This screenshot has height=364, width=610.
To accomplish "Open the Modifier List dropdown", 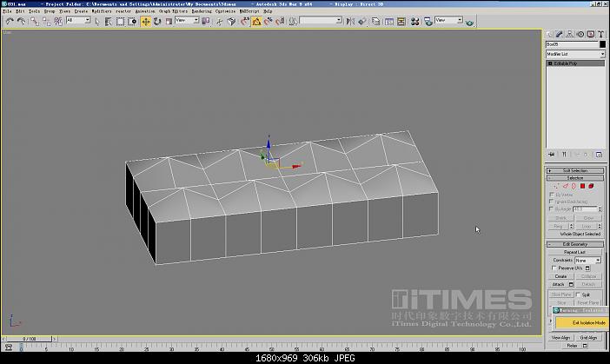I will click(x=575, y=54).
